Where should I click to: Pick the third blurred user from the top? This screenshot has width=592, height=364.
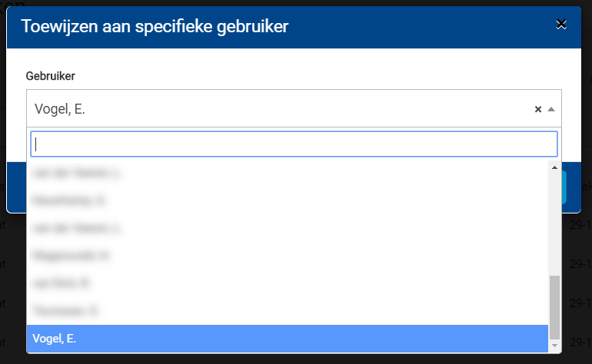[x=288, y=228]
